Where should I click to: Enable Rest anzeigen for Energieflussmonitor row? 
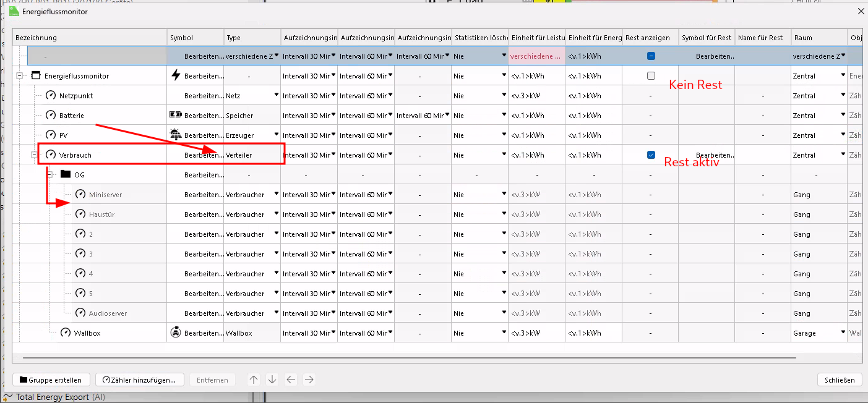[x=651, y=76]
